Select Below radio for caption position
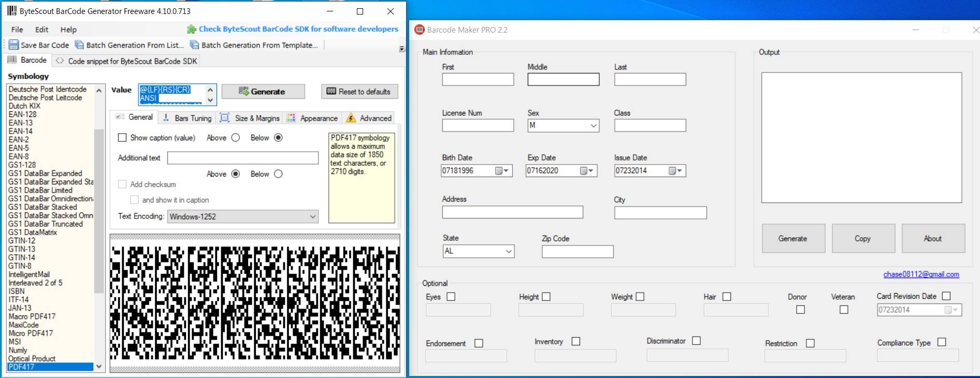This screenshot has height=378, width=980. [x=278, y=138]
